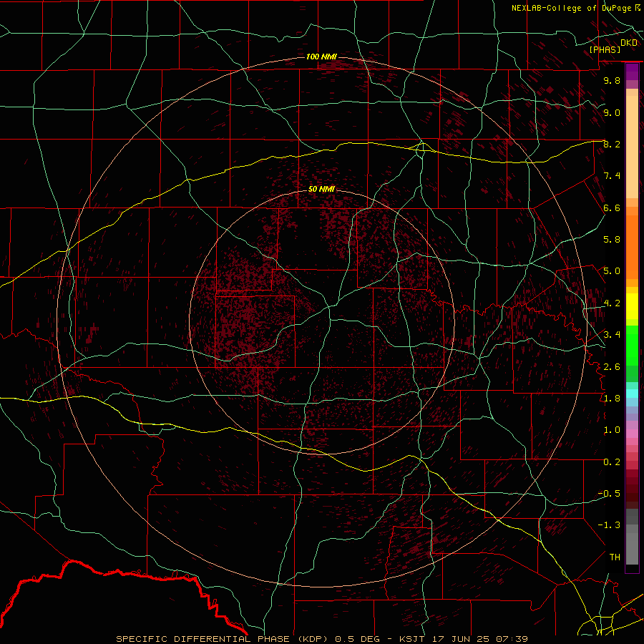Image resolution: width=644 pixels, height=644 pixels.
Task: Click the KSJT station identifier in caption
Action: click(x=414, y=639)
